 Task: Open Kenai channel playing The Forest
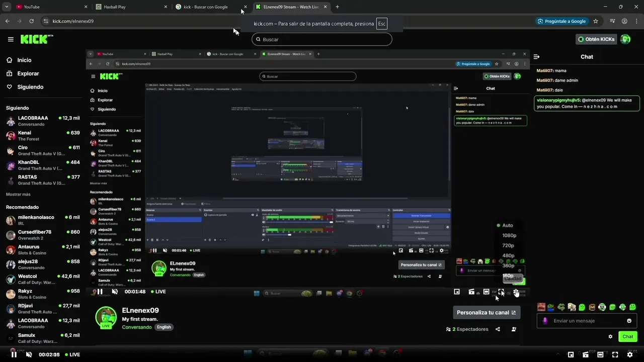point(43,136)
